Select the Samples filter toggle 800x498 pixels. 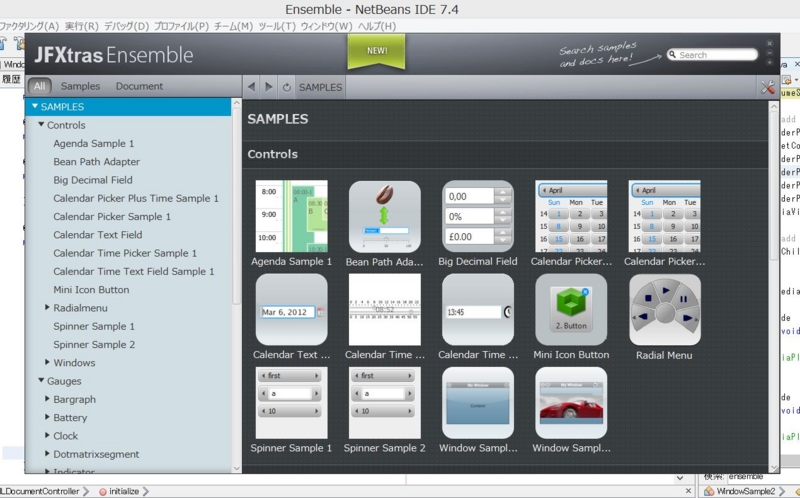coord(81,86)
